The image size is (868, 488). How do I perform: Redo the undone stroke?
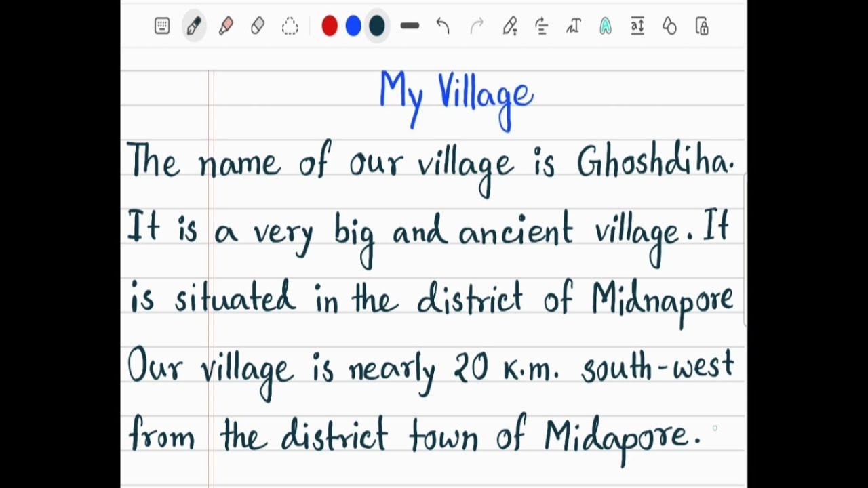coord(477,26)
